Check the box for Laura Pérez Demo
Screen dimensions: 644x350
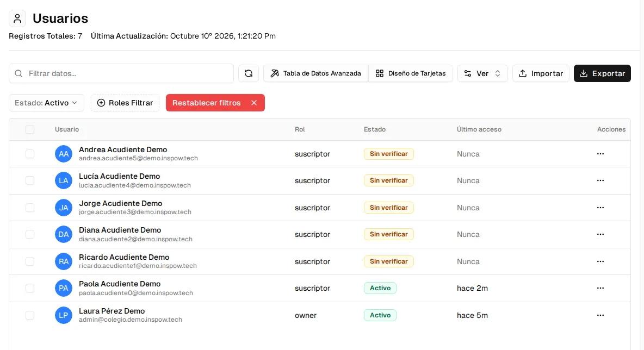click(x=30, y=315)
